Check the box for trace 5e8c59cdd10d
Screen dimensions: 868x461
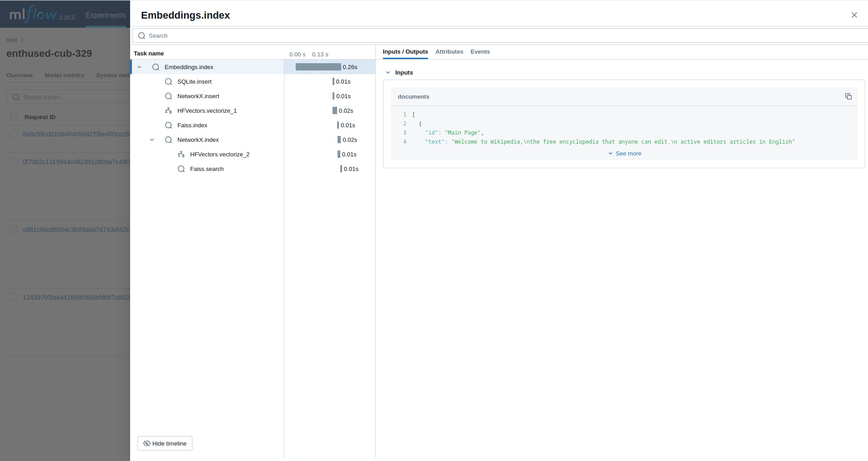pos(14,134)
